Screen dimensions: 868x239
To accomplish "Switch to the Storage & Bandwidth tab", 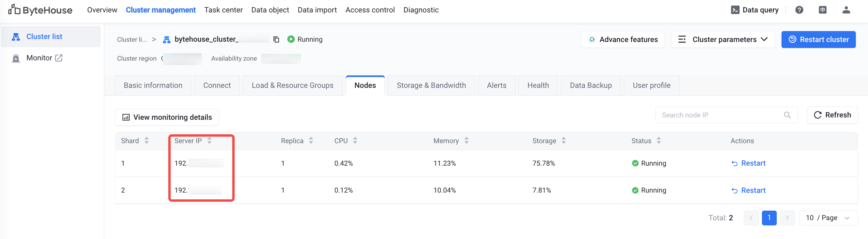I will tap(431, 85).
